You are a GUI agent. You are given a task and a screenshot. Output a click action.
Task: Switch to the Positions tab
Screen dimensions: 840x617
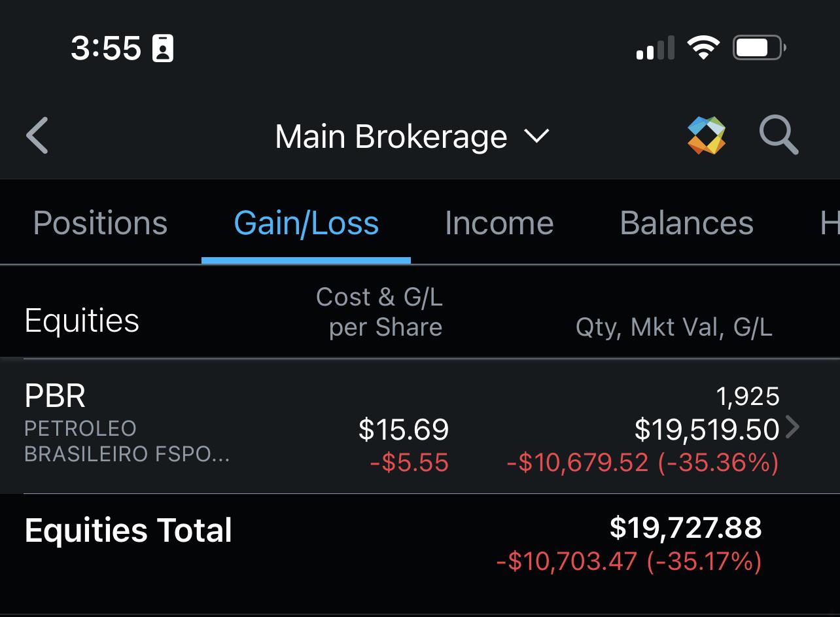pos(100,223)
